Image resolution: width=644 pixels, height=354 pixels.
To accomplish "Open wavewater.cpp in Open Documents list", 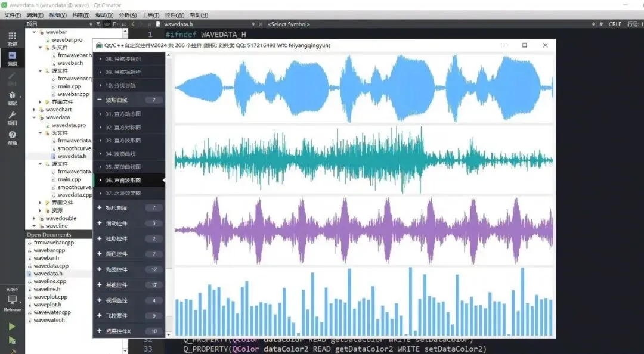I will click(52, 312).
